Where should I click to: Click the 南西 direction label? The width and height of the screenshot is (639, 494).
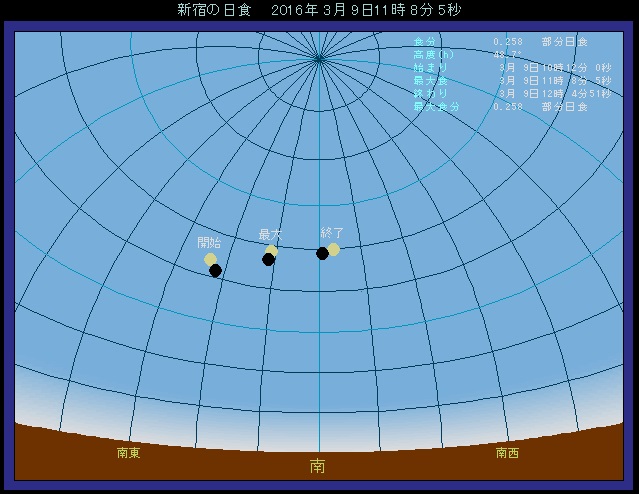(x=507, y=453)
